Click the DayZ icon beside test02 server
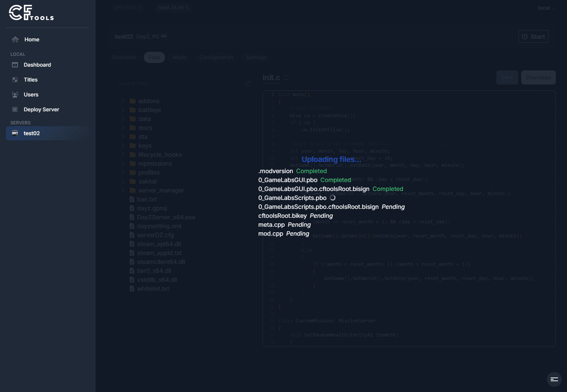Screen dimensions: 567x392 (15, 133)
